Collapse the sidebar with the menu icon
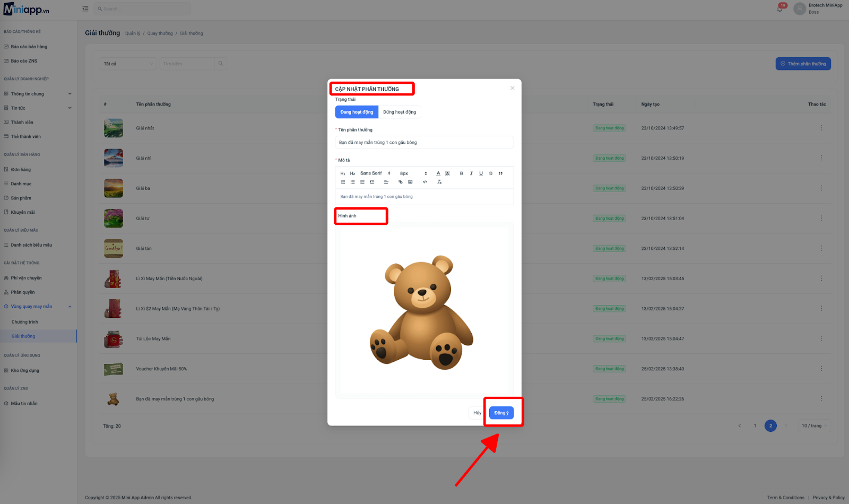The width and height of the screenshot is (849, 504). click(85, 8)
